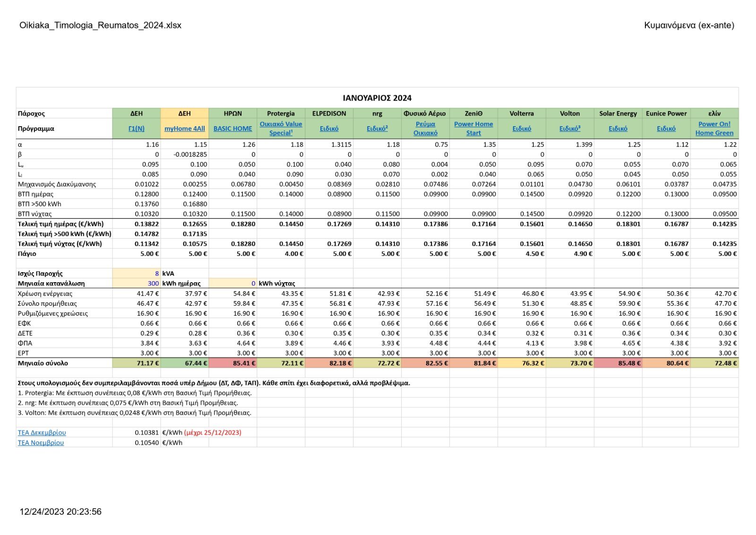
Task: Open Οικιακό Value Special link
Action: coord(281,129)
